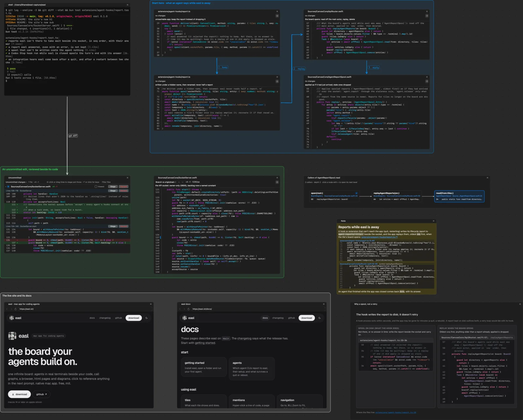523x420 pixels.
Task: Click hero 'github ↗' button
Action: (42, 394)
